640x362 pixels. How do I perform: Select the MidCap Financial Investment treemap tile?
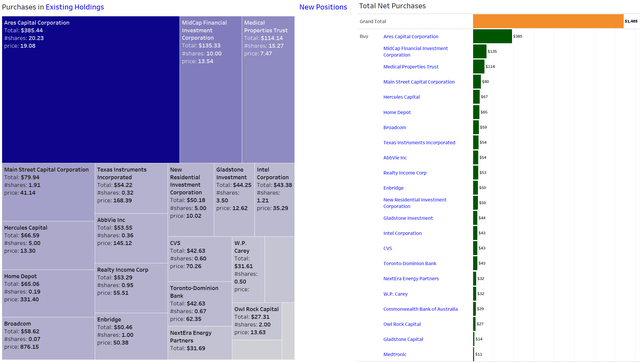tap(211, 89)
